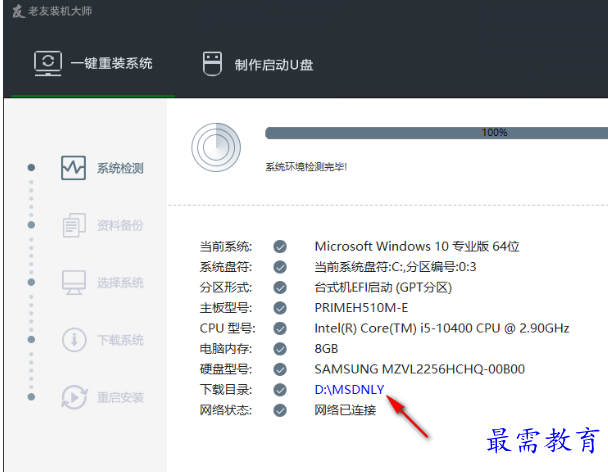This screenshot has height=472, width=608.
Task: Click the 下载目录: label
Action: (226, 389)
